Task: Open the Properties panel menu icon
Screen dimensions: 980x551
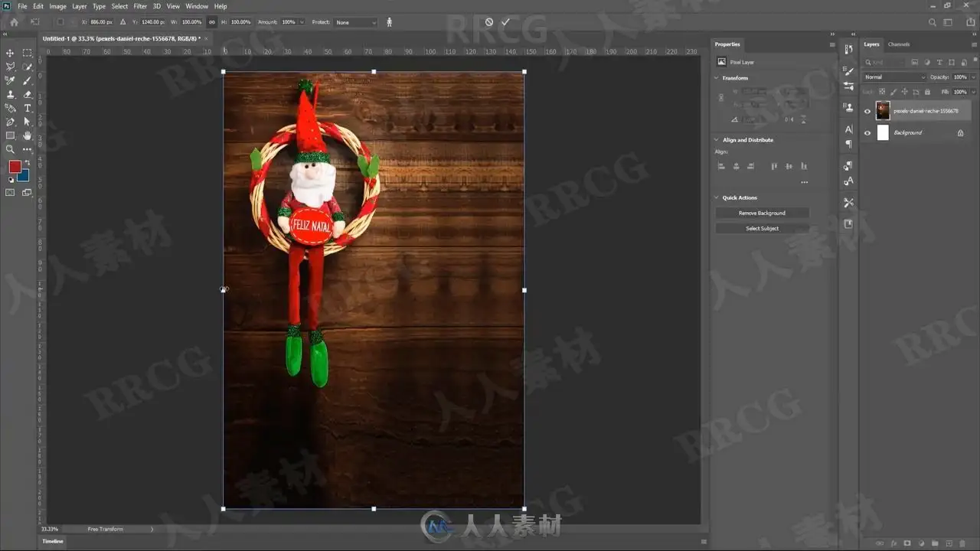Action: tap(832, 44)
